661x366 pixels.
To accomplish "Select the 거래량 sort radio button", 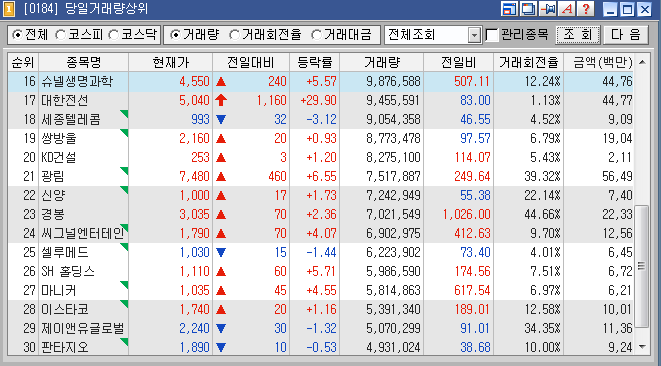I will point(175,35).
